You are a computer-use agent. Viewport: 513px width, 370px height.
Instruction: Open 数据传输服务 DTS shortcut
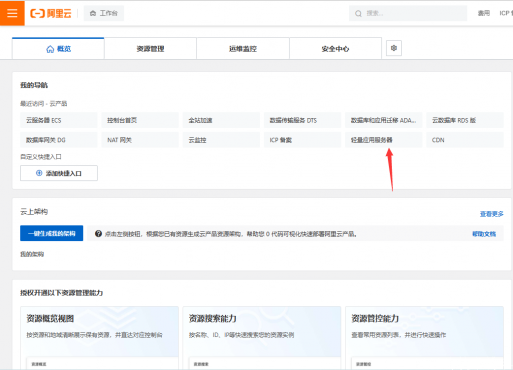coord(302,120)
